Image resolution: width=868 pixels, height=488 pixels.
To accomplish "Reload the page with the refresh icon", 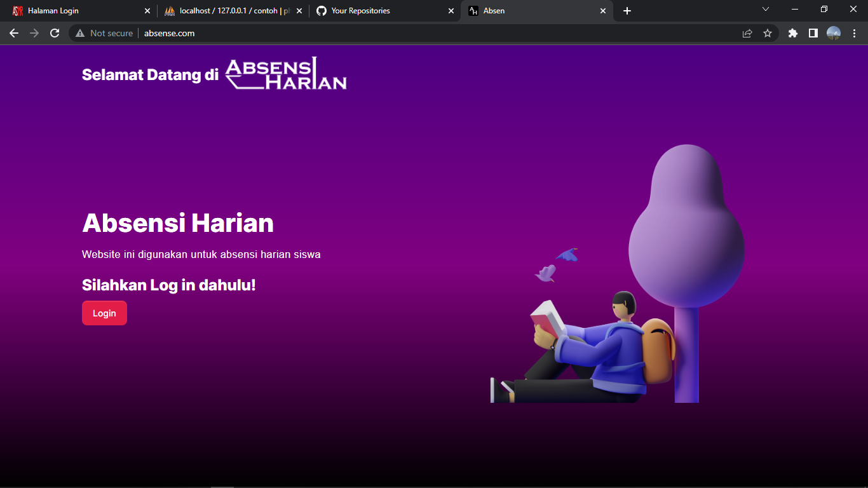I will tap(55, 33).
